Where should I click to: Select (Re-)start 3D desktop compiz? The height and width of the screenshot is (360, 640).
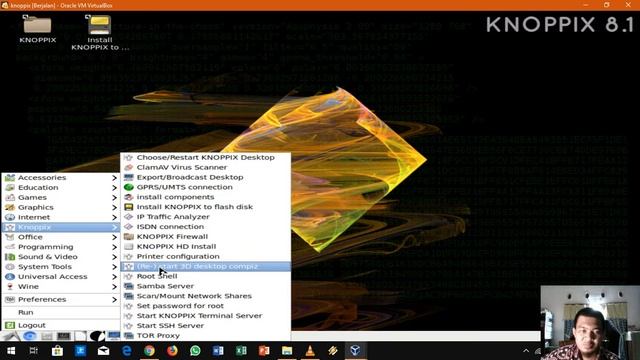(206, 267)
